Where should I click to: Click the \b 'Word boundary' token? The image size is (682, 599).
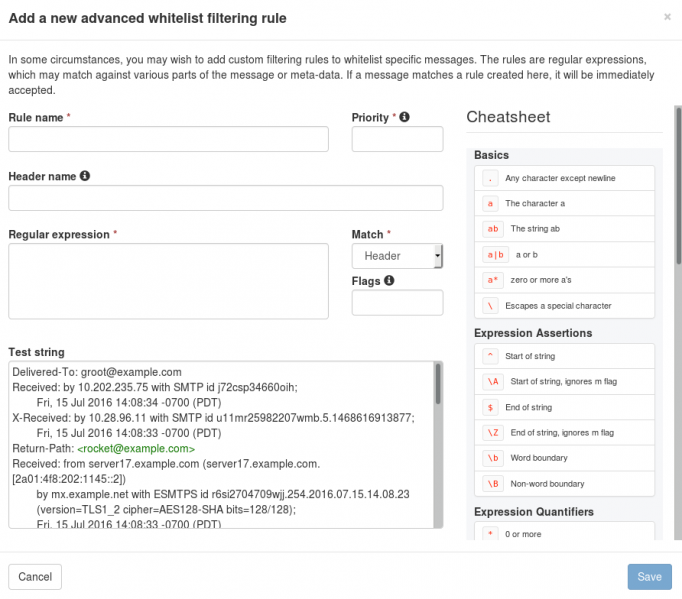click(491, 458)
